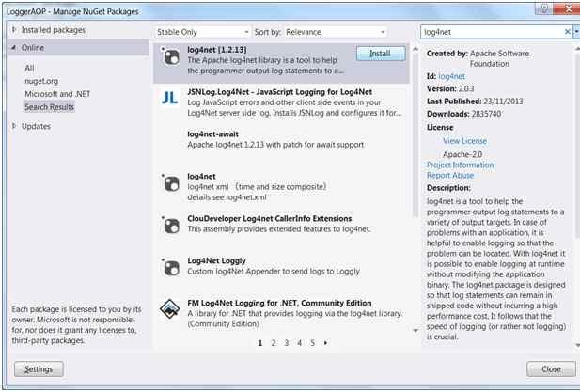Viewport: 580px width, 392px height.
Task: Click current page number 1
Action: [x=260, y=343]
